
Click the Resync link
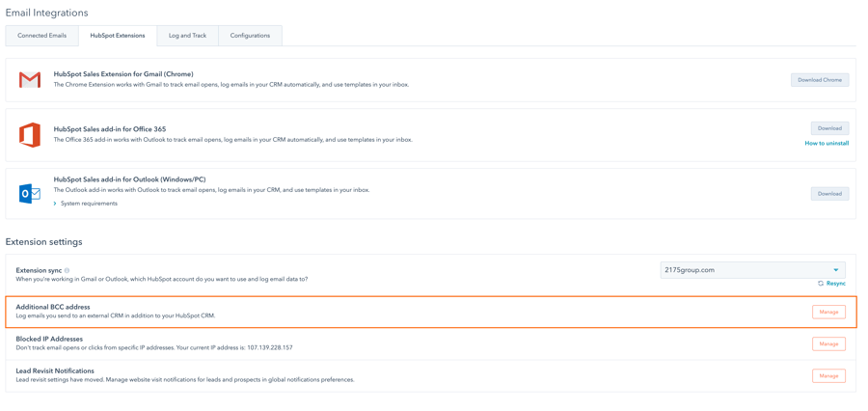[x=836, y=283]
